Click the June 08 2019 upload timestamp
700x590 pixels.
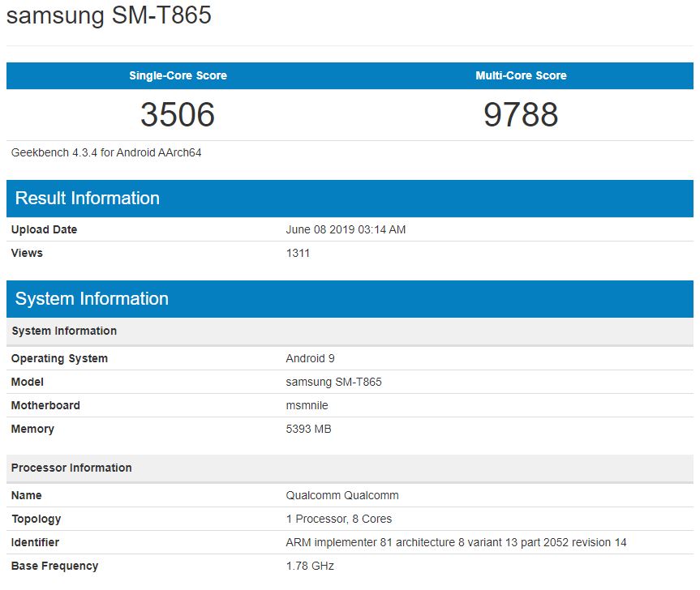tap(346, 229)
